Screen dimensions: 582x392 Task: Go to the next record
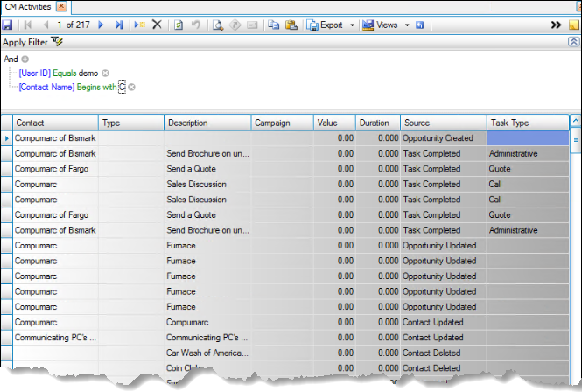(101, 24)
